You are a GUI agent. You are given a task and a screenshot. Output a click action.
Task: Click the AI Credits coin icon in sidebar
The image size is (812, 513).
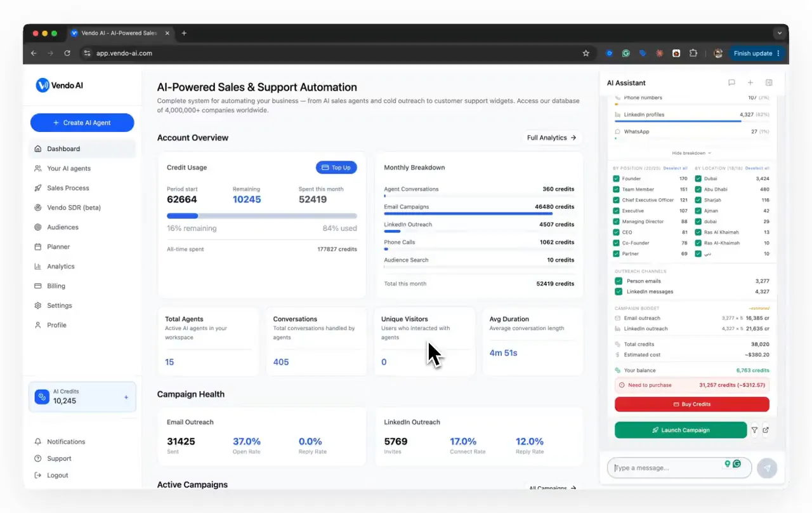pos(42,397)
